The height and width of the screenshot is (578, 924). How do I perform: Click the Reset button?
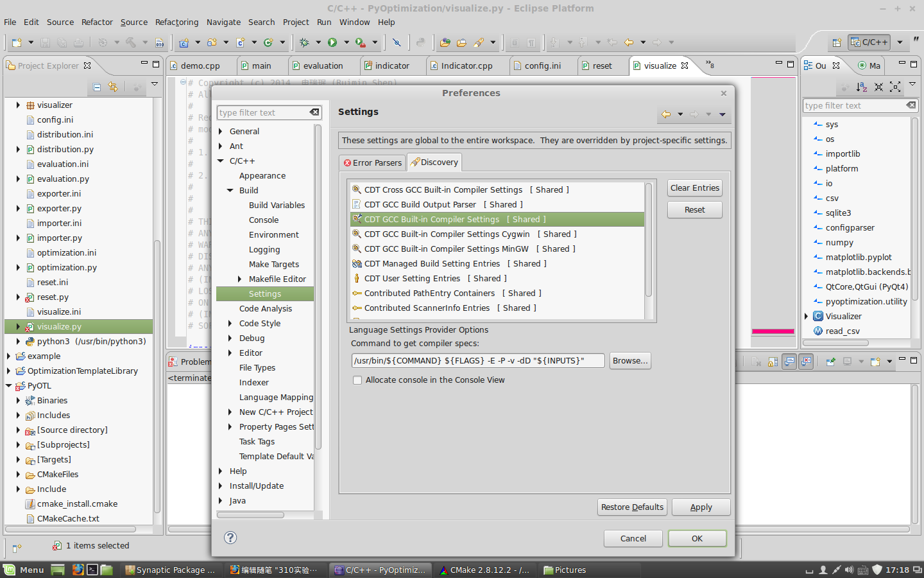(x=695, y=209)
